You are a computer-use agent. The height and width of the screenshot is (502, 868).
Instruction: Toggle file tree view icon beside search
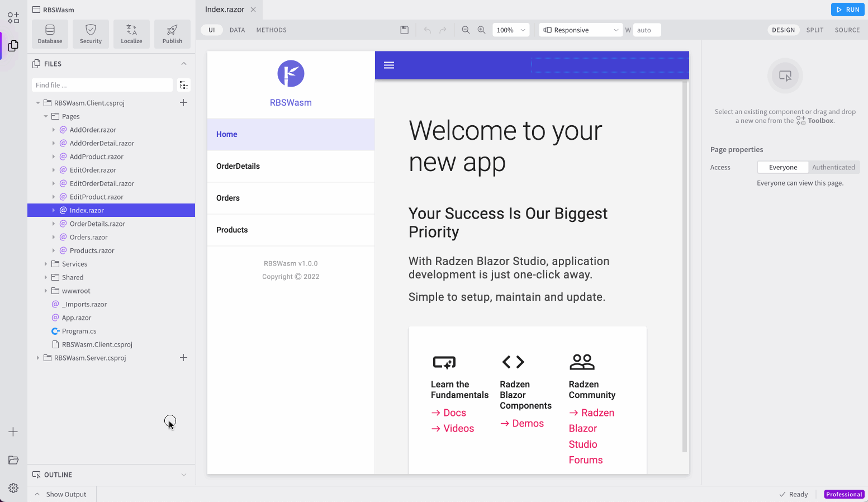pos(184,85)
